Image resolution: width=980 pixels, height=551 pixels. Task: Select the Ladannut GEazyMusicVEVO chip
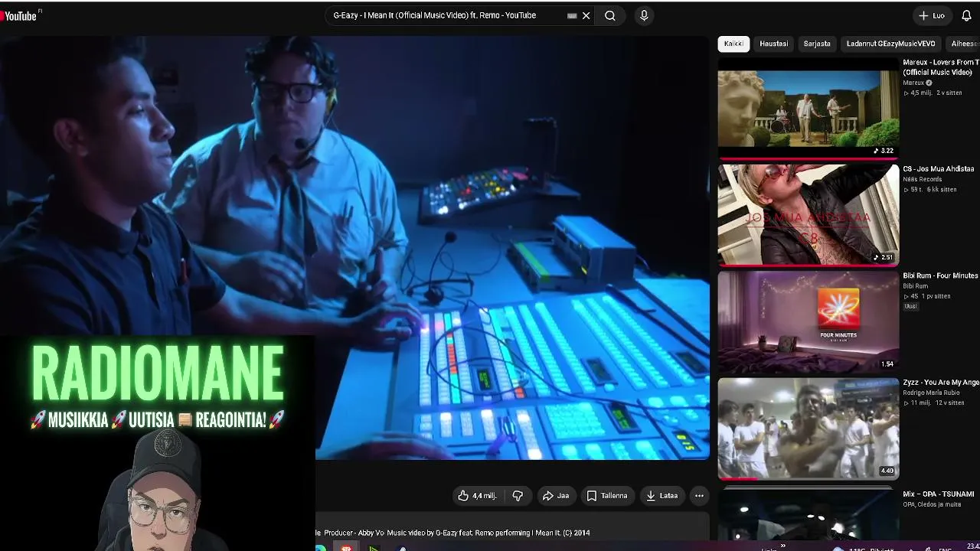tap(891, 44)
